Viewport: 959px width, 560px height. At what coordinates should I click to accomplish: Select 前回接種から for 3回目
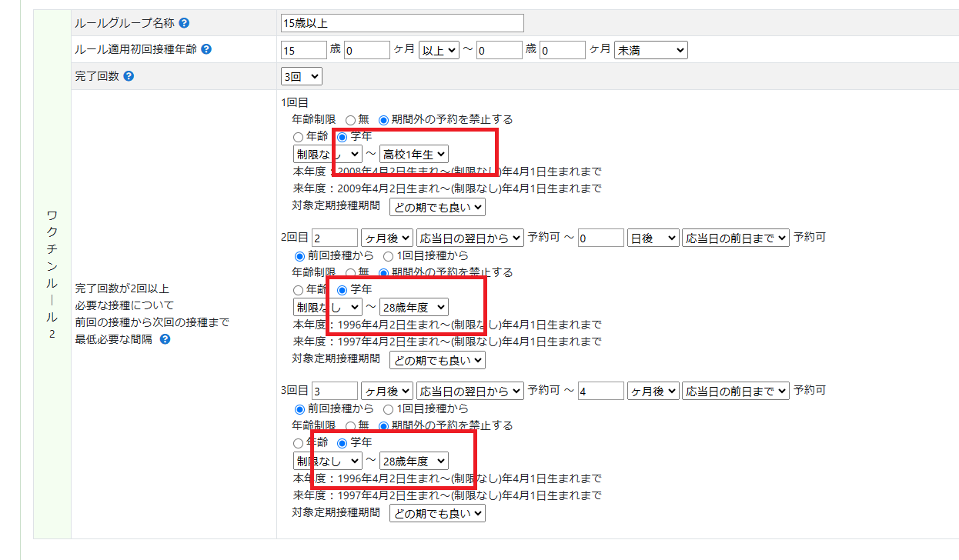click(x=299, y=408)
